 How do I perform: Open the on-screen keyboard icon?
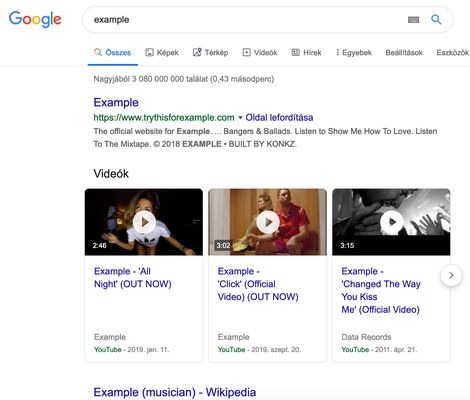click(413, 20)
